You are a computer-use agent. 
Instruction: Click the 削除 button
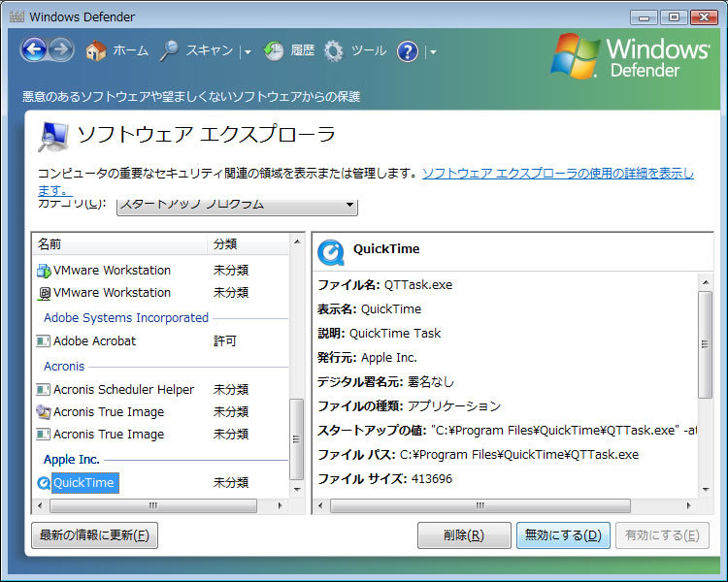[x=464, y=535]
